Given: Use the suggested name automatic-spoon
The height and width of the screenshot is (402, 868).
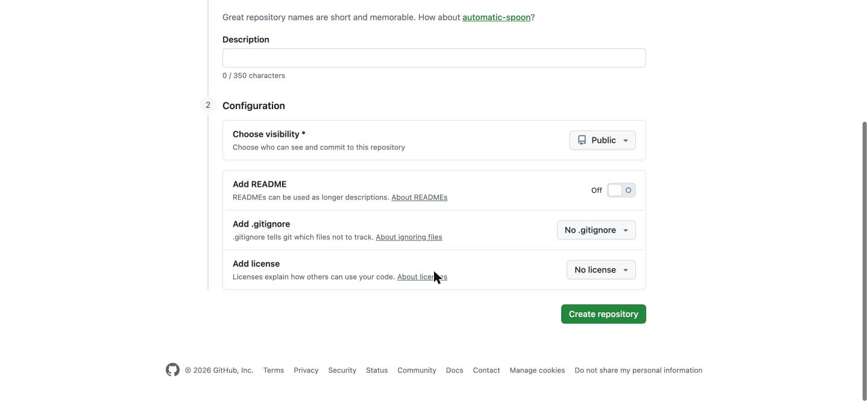Looking at the screenshot, I should 496,17.
